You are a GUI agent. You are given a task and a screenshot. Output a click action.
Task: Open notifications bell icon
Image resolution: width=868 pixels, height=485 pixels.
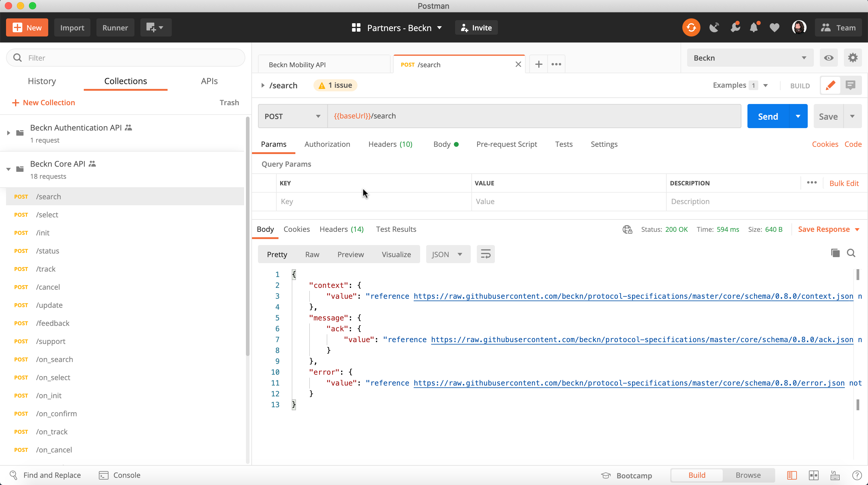tap(754, 28)
